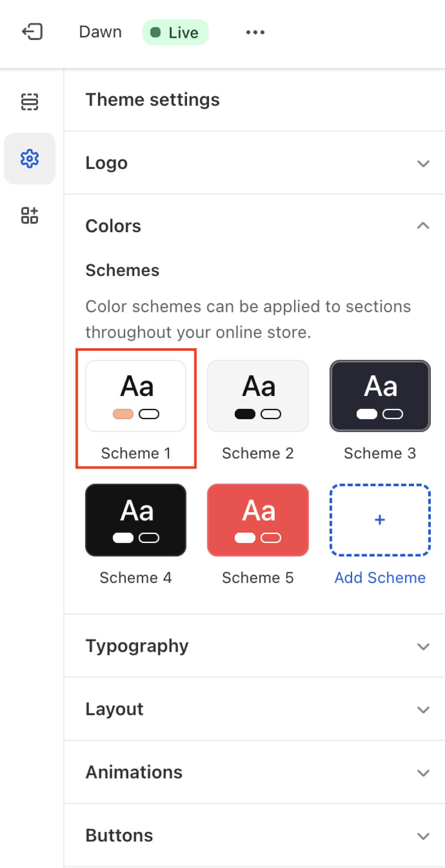This screenshot has height=868, width=445.
Task: Collapse the Colors section chevron
Action: (x=423, y=226)
